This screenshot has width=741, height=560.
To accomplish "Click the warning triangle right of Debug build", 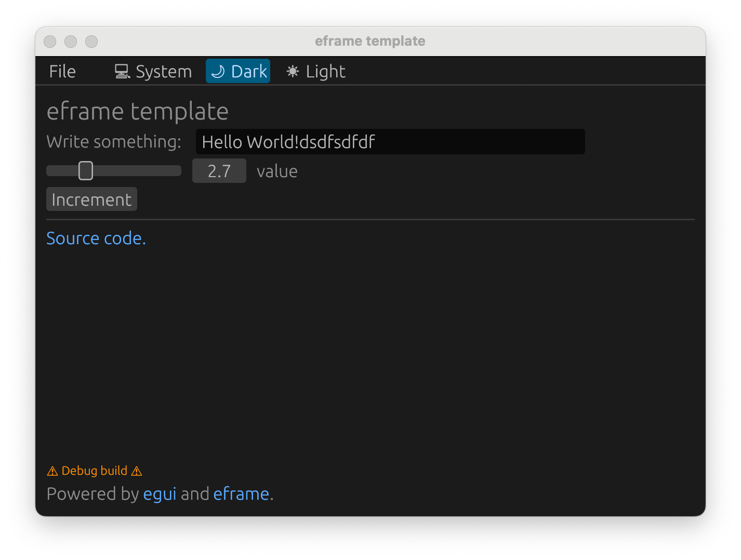I will click(137, 471).
